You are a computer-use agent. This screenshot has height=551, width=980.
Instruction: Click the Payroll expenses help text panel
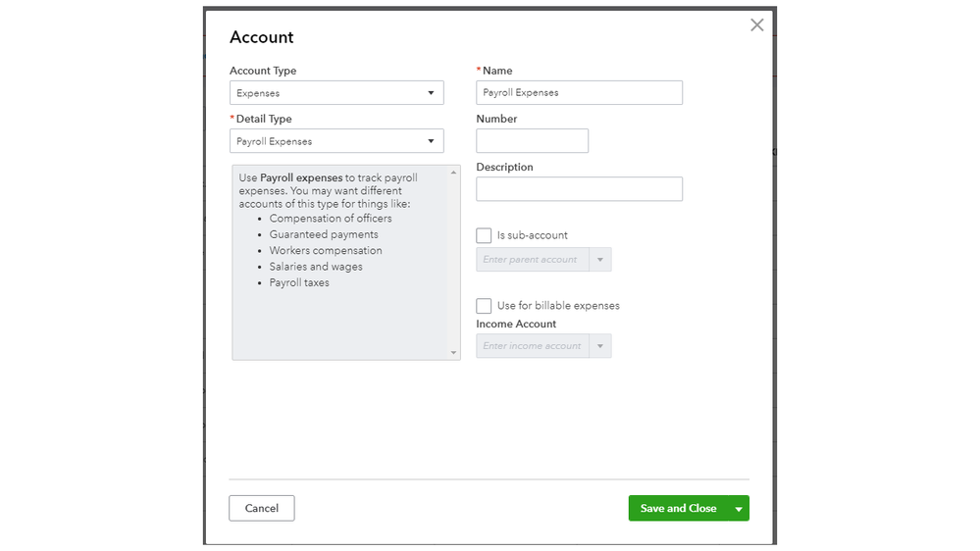click(340, 294)
